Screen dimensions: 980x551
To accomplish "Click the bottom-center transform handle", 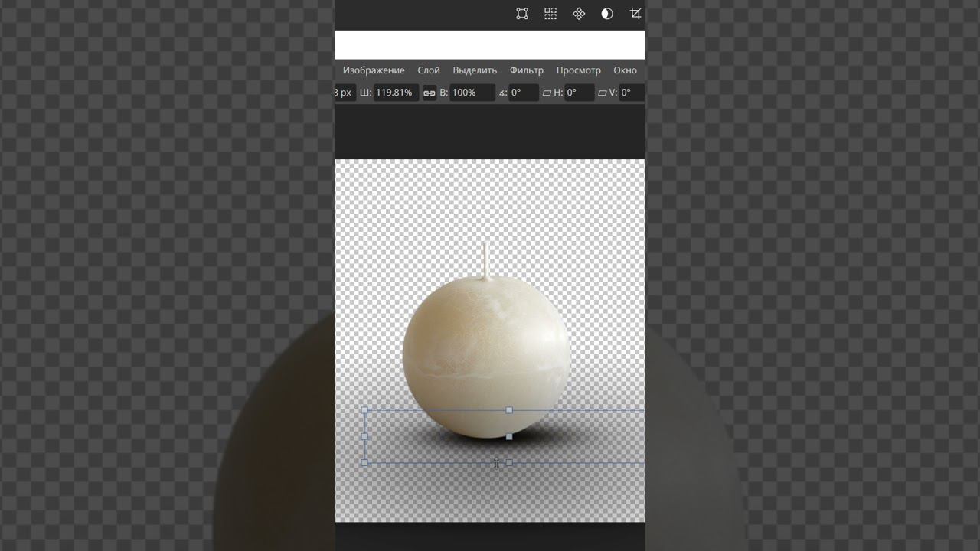I will pos(509,462).
